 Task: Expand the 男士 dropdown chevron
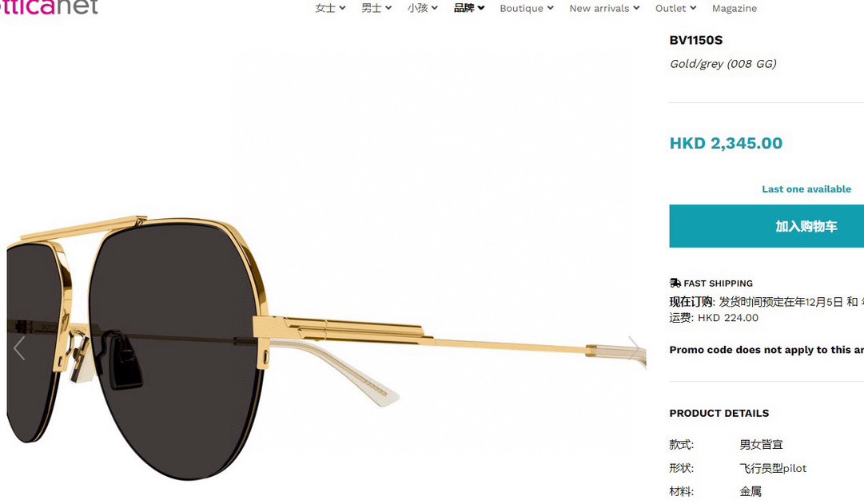(x=388, y=8)
